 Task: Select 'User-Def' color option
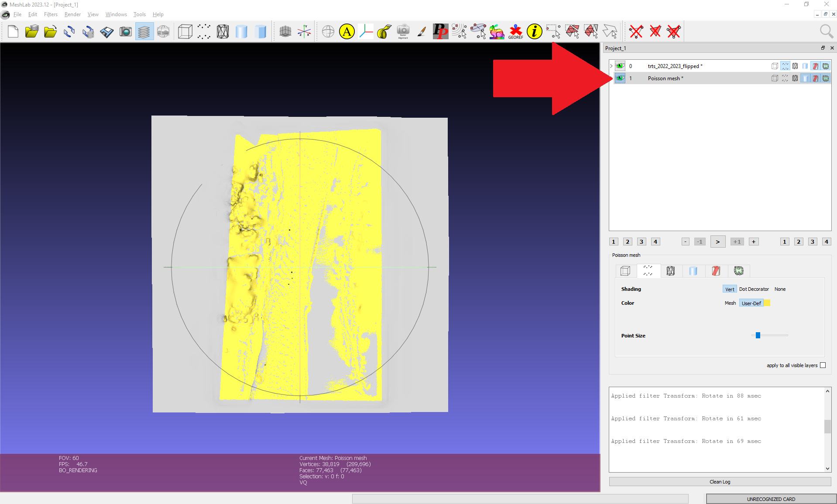(x=751, y=303)
